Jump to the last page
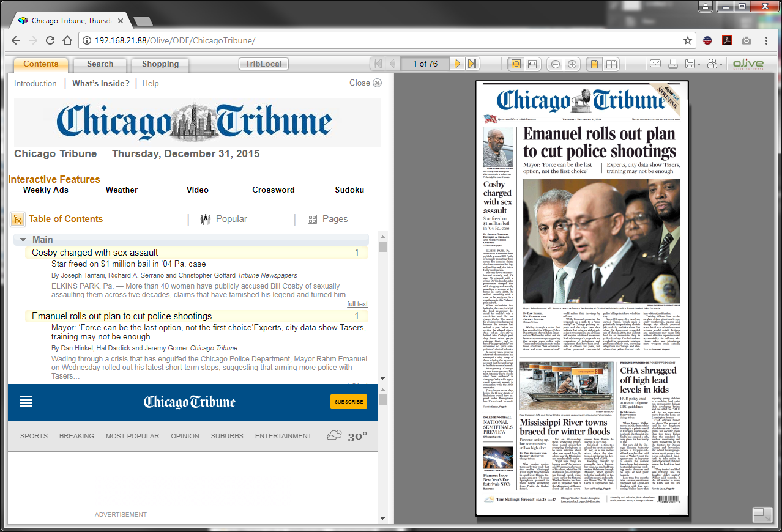The height and width of the screenshot is (532, 782). coord(472,64)
